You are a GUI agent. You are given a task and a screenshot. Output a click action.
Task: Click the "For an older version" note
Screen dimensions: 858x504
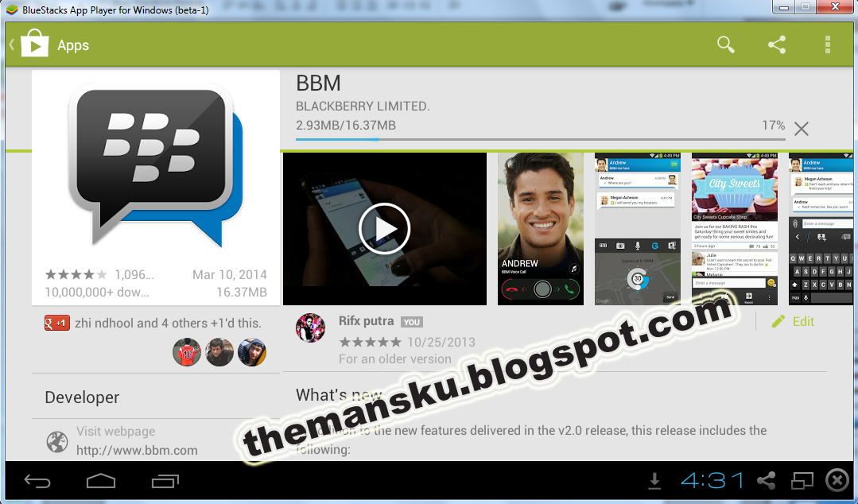click(x=395, y=359)
